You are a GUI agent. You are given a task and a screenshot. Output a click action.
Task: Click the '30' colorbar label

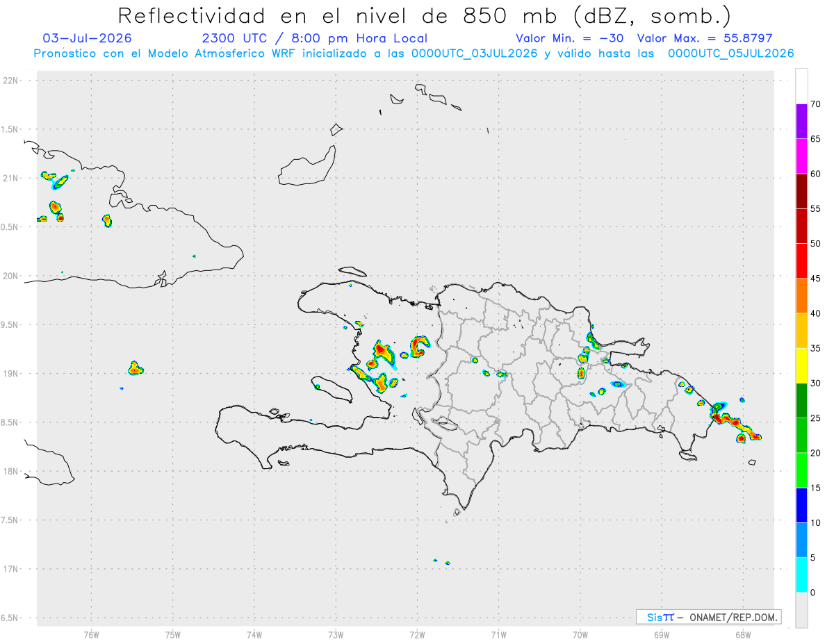[815, 383]
